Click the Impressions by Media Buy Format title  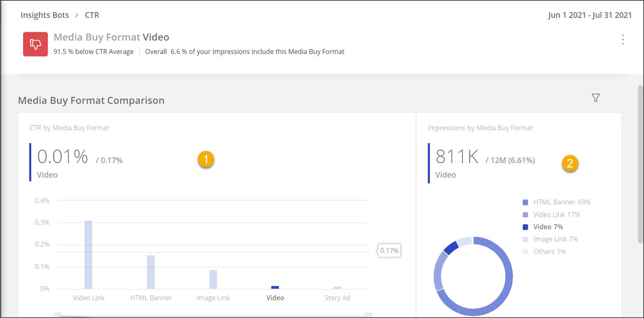(x=480, y=128)
